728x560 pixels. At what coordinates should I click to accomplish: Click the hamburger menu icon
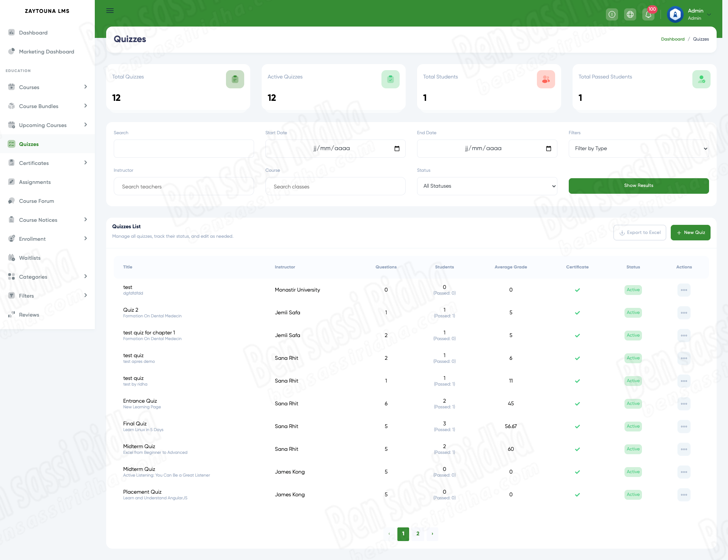pos(110,11)
